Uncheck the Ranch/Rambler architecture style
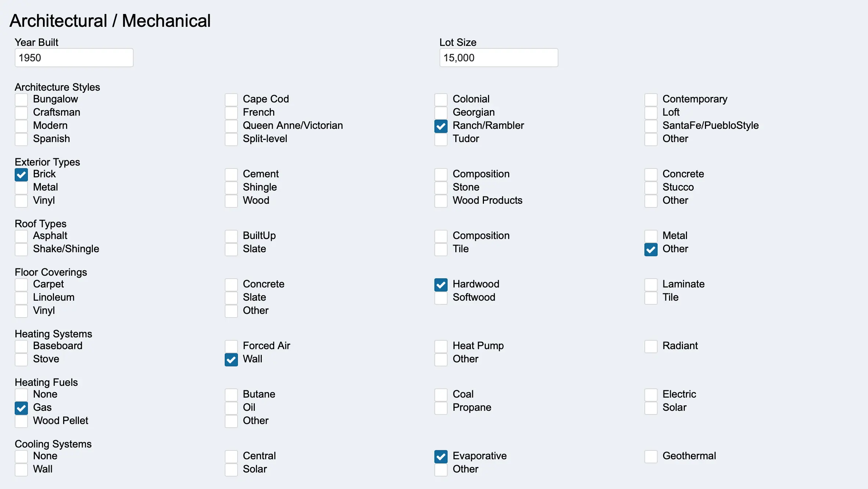Image resolution: width=868 pixels, height=489 pixels. (441, 126)
